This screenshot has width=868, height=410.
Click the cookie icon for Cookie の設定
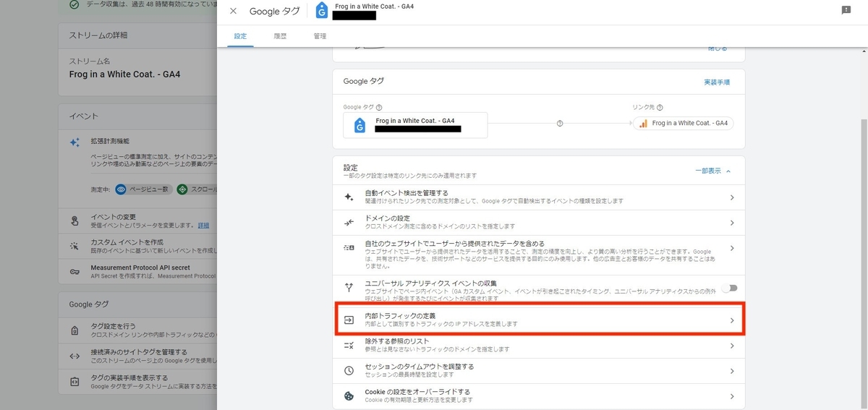[x=349, y=396]
